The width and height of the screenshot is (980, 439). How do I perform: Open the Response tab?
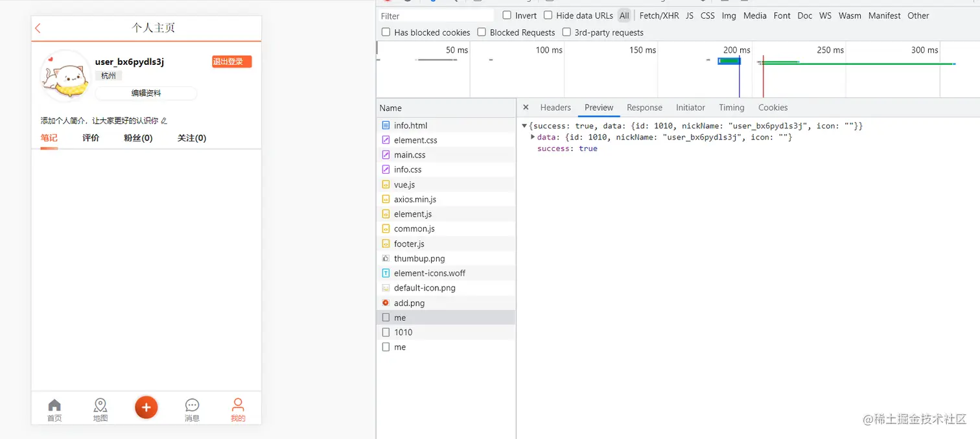coord(644,108)
